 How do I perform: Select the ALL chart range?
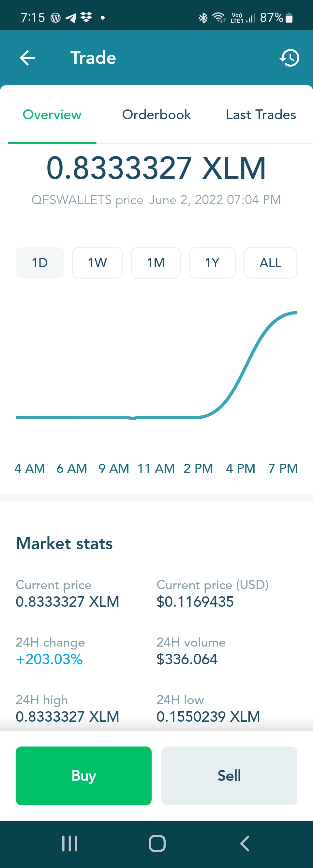(270, 263)
